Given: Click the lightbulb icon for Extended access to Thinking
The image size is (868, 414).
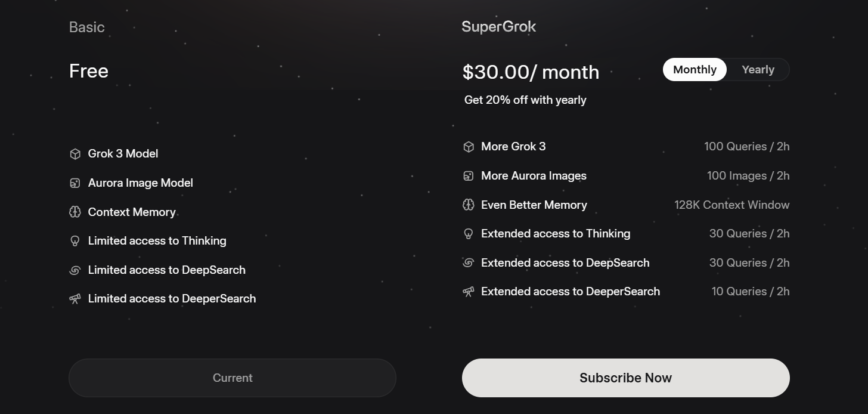Looking at the screenshot, I should pyautogui.click(x=469, y=234).
